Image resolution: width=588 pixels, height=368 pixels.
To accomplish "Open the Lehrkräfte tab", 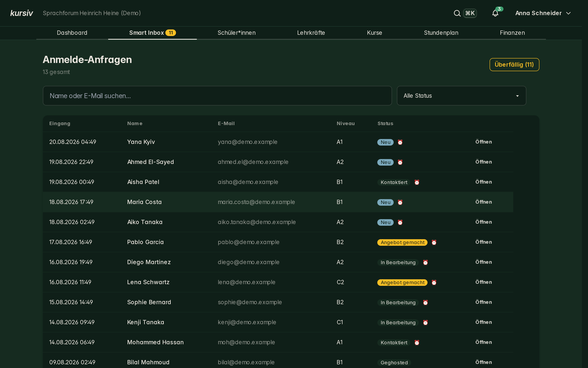I will point(311,33).
